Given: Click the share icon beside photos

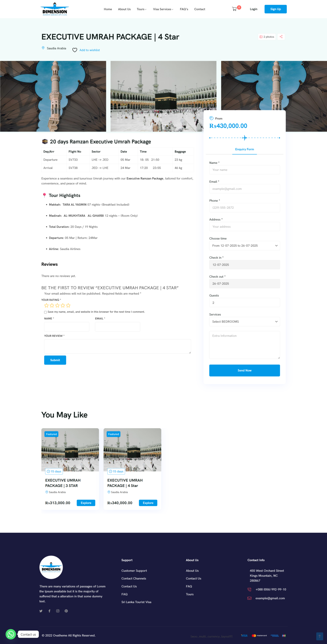Looking at the screenshot, I should pos(281,37).
